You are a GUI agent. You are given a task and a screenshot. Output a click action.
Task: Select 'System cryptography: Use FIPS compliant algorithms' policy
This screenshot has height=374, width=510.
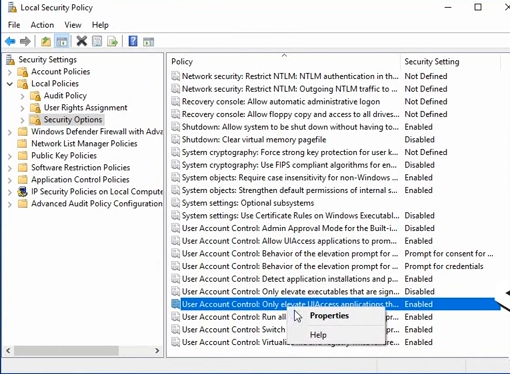[x=289, y=165]
